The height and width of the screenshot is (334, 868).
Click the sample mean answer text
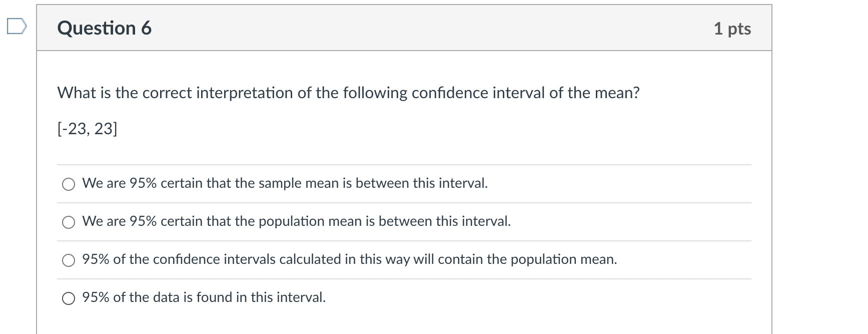285,183
